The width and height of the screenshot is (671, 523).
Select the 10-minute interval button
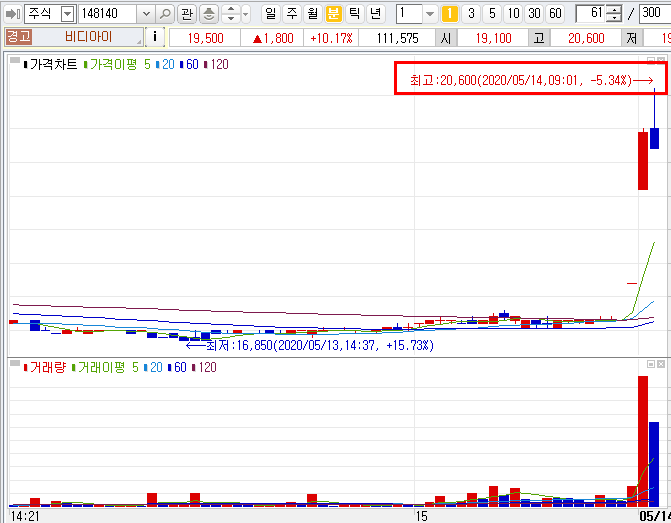point(513,14)
